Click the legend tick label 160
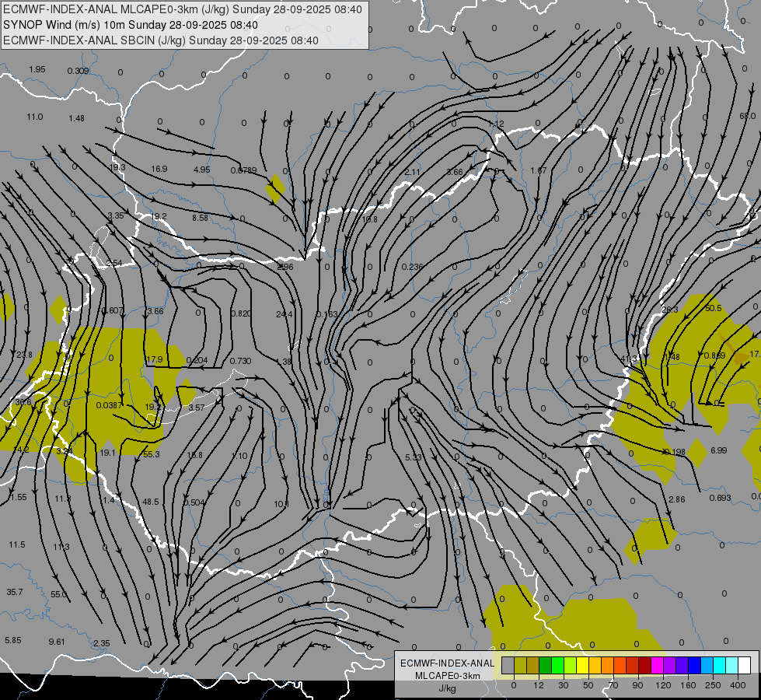The height and width of the screenshot is (700, 761). point(688,685)
